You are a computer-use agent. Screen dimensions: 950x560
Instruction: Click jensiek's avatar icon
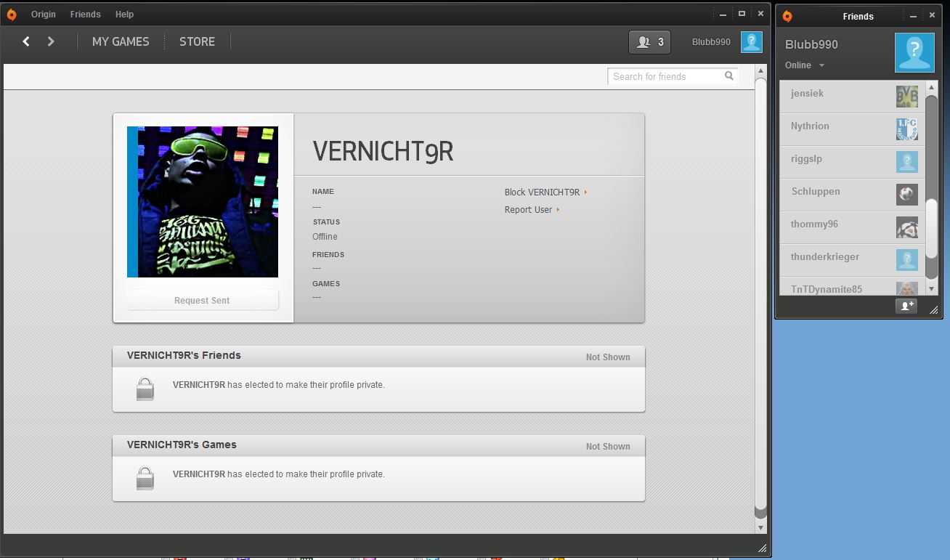click(907, 97)
